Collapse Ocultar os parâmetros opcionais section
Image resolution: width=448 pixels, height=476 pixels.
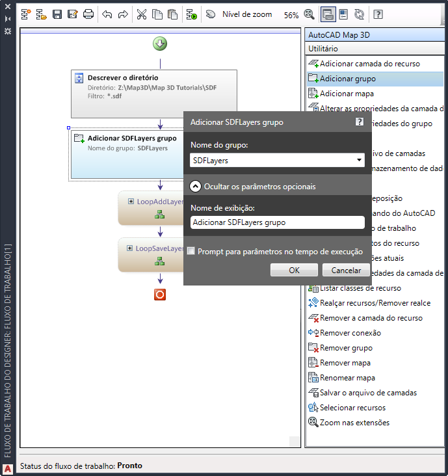tap(195, 187)
